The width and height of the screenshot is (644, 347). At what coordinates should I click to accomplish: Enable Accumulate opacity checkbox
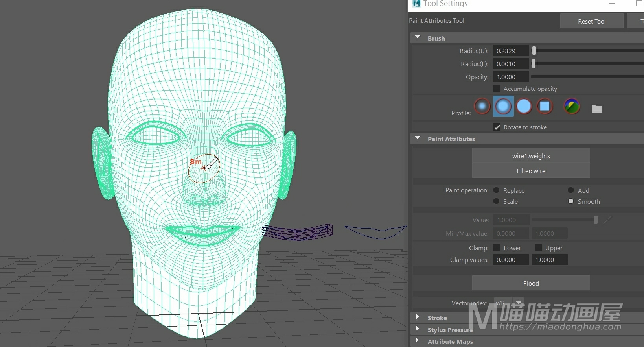click(x=497, y=89)
